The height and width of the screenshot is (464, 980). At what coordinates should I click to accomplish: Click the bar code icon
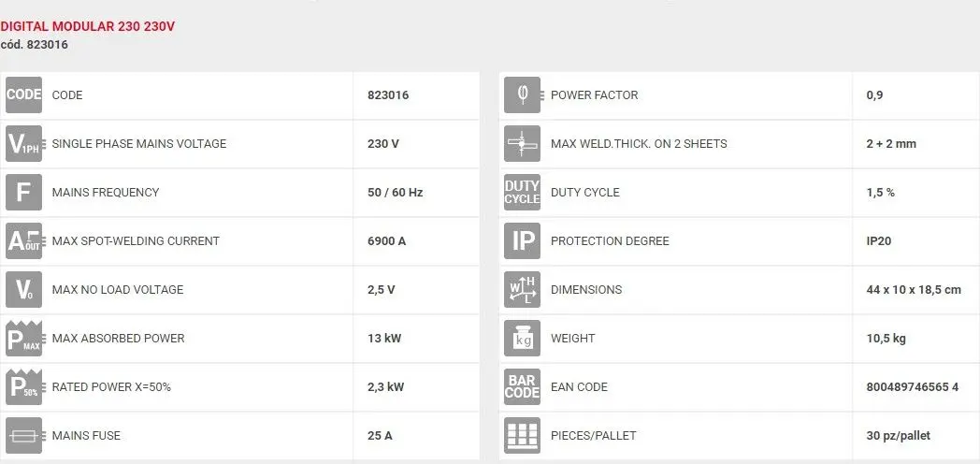pos(522,387)
